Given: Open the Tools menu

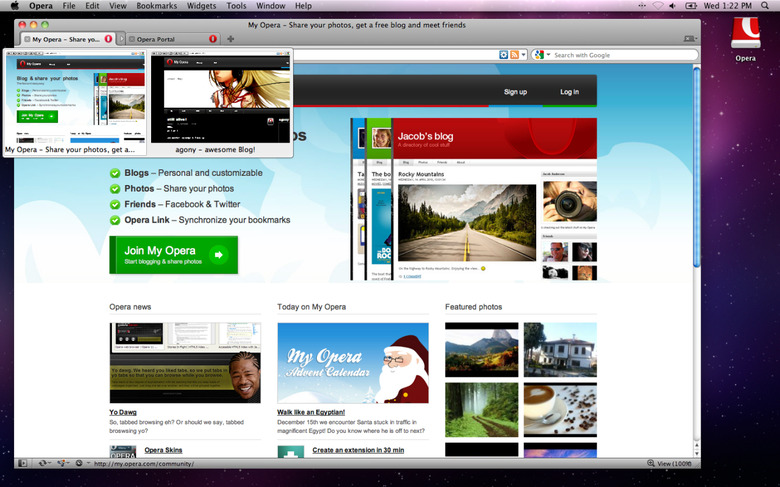Looking at the screenshot, I should click(x=236, y=6).
